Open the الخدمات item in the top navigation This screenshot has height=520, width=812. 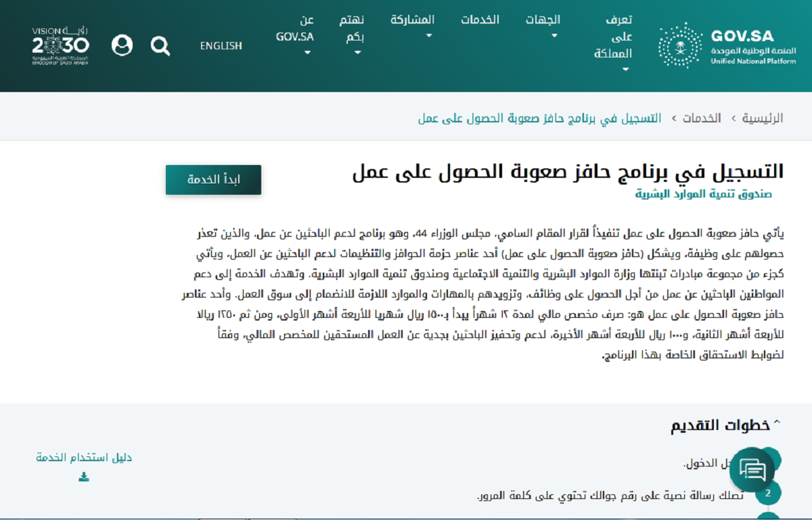480,20
